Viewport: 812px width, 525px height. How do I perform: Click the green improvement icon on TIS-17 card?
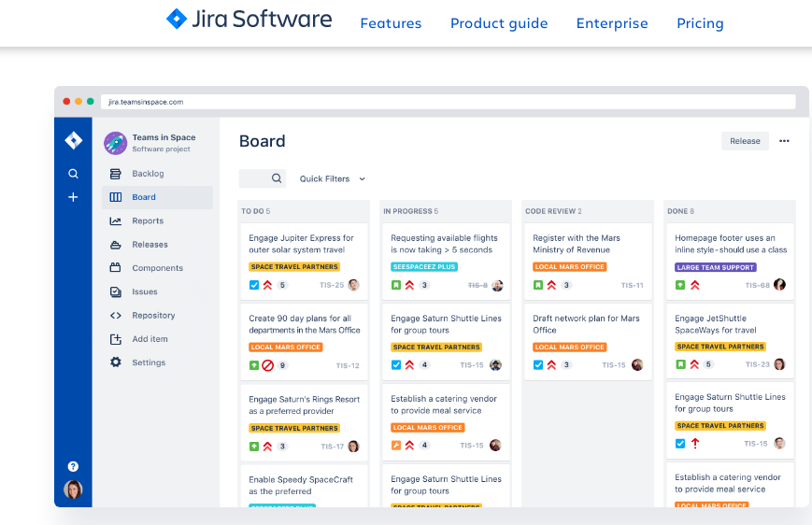point(254,447)
